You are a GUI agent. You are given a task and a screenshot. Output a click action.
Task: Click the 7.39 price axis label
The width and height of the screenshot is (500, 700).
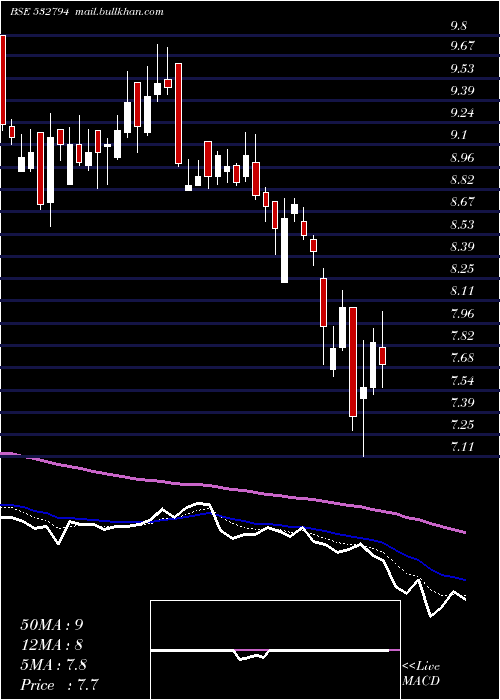click(462, 403)
